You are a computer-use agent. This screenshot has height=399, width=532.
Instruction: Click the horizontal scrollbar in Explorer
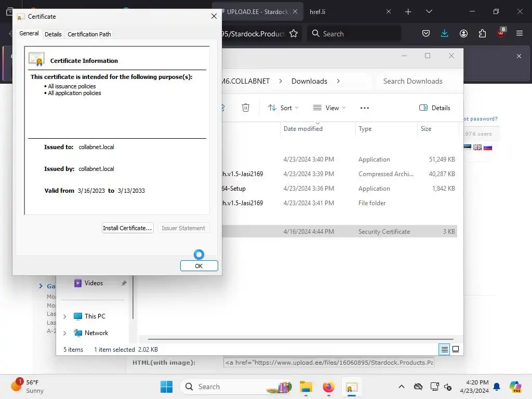coord(301,339)
